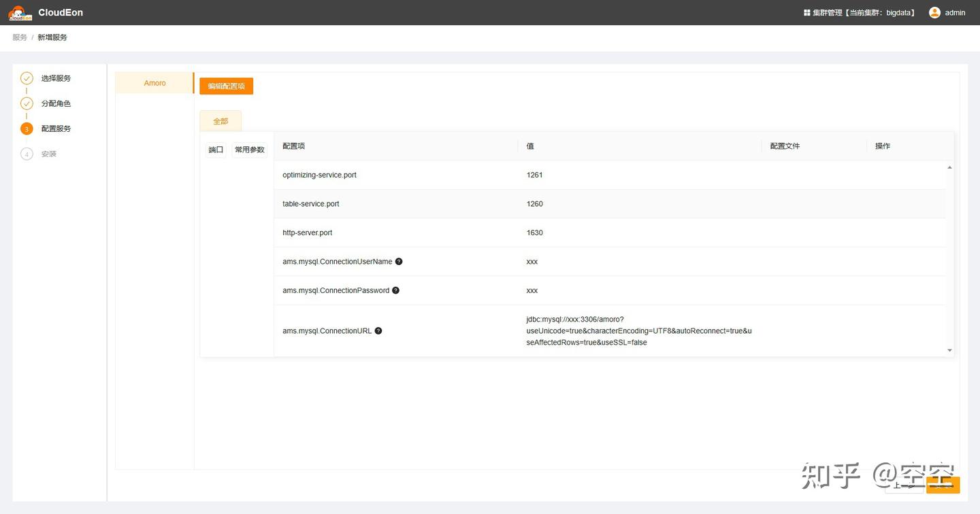The image size is (980, 514).
Task: Click the CloudEon title text
Action: 61,12
